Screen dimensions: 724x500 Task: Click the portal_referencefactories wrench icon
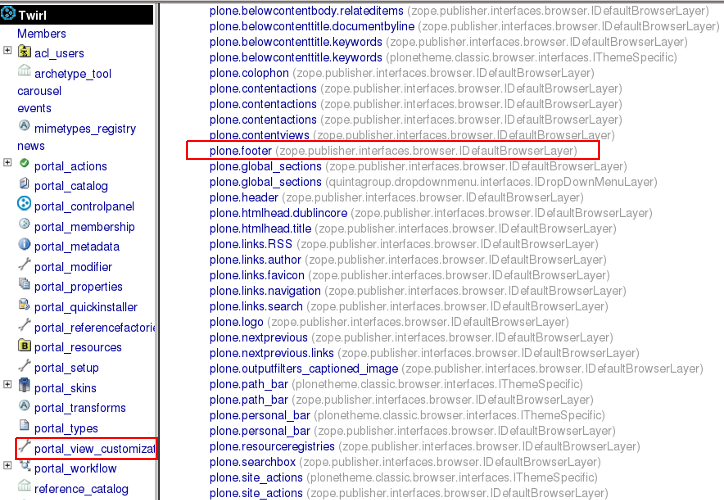click(24, 325)
